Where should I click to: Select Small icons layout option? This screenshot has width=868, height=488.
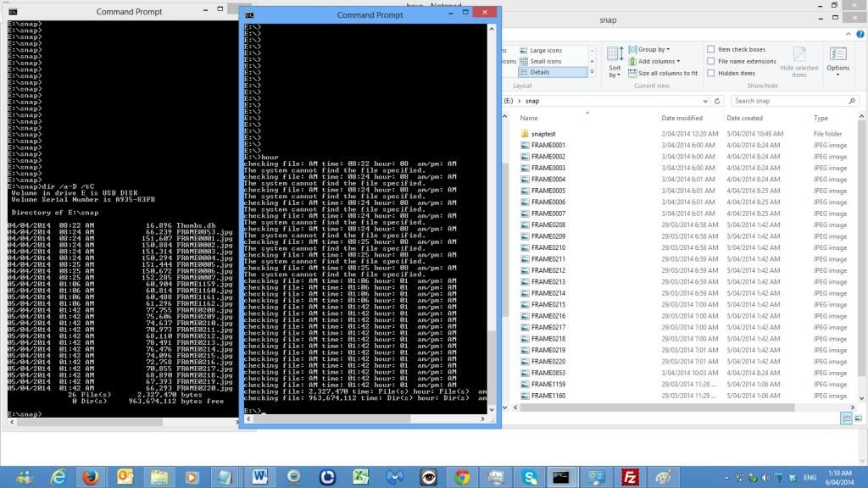(545, 61)
